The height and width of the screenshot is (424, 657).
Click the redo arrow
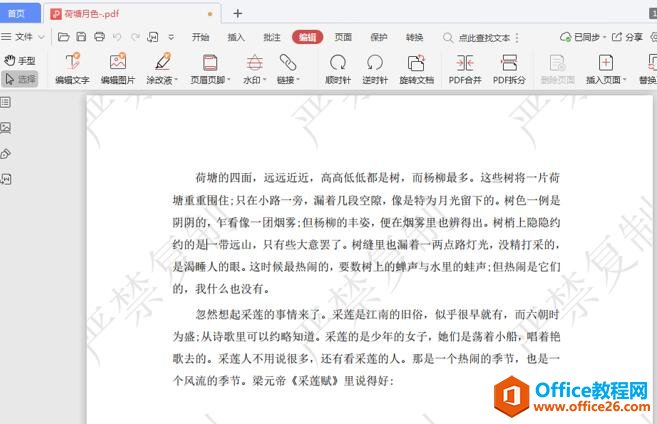(135, 37)
